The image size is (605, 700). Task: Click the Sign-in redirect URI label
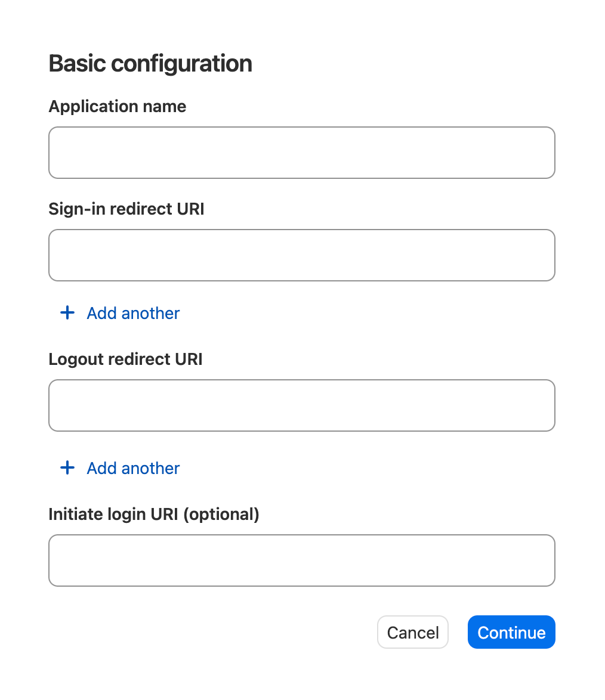coord(126,209)
